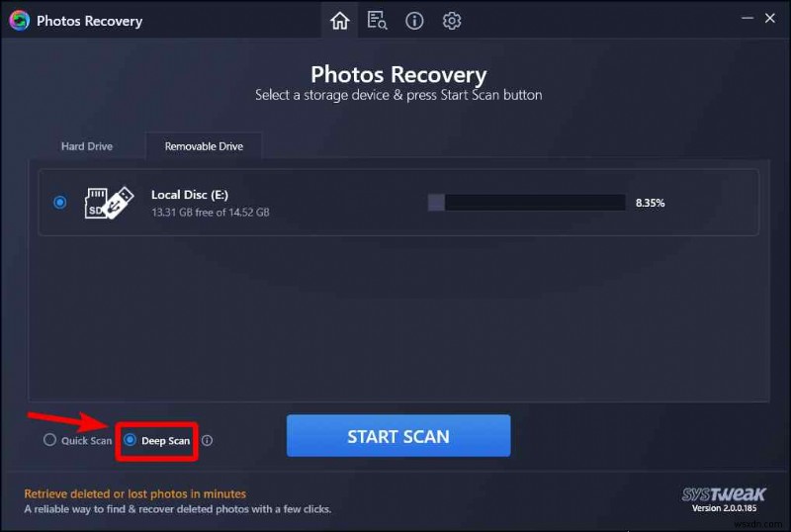Click the START SCAN button

[x=398, y=436]
